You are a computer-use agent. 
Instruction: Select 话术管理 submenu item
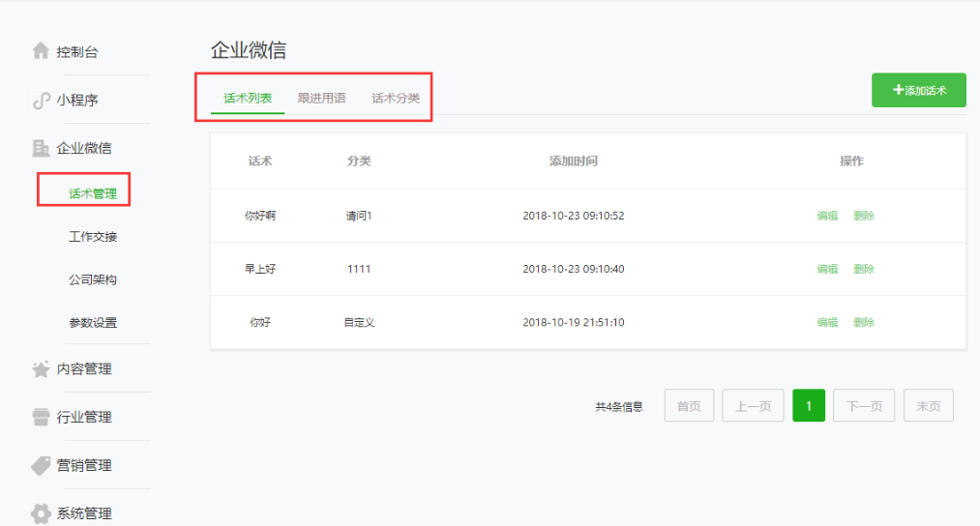pos(93,193)
